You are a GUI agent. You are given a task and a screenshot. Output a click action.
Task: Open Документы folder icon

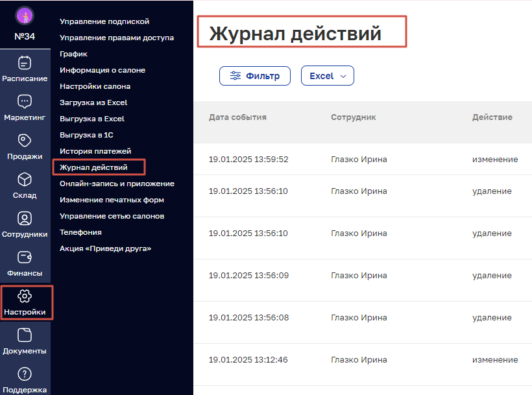pyautogui.click(x=25, y=335)
